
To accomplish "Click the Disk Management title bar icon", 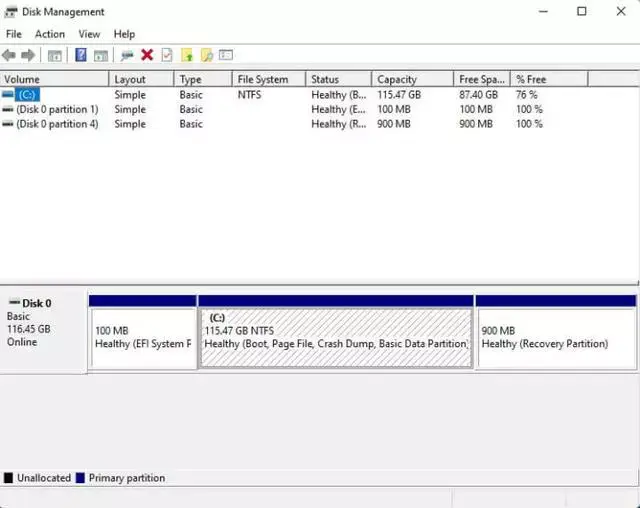I will coord(10,12).
